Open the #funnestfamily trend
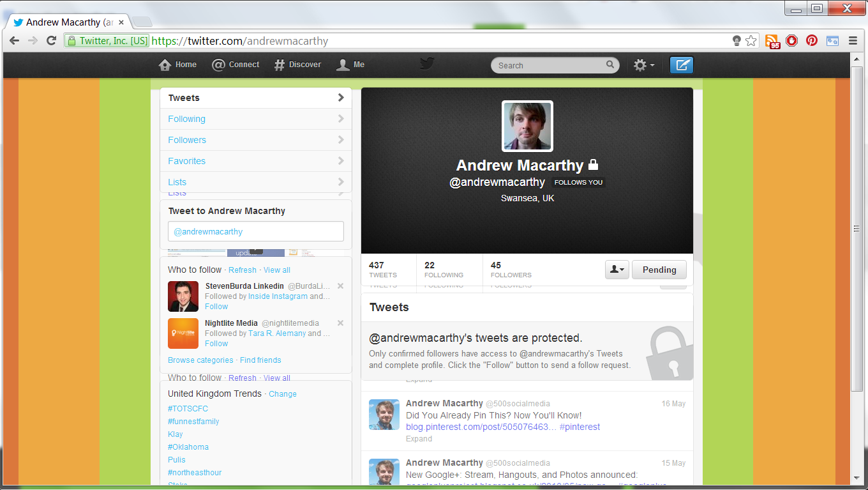Image resolution: width=868 pixels, height=490 pixels. (x=193, y=422)
